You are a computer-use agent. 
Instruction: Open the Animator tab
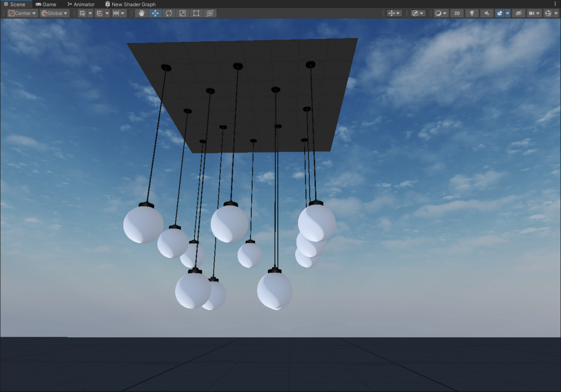[81, 4]
